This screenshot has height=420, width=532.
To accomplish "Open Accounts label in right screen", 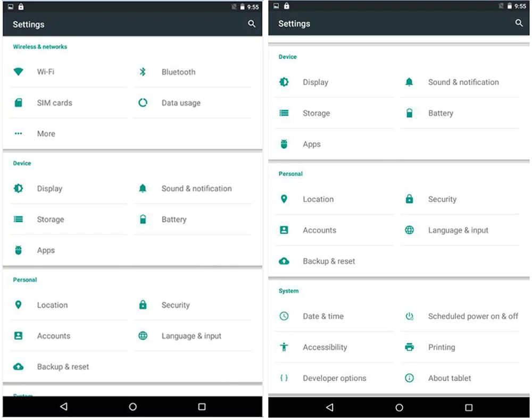I will [320, 230].
